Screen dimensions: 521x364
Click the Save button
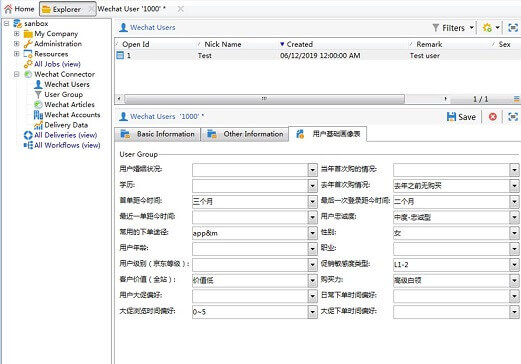pyautogui.click(x=461, y=117)
